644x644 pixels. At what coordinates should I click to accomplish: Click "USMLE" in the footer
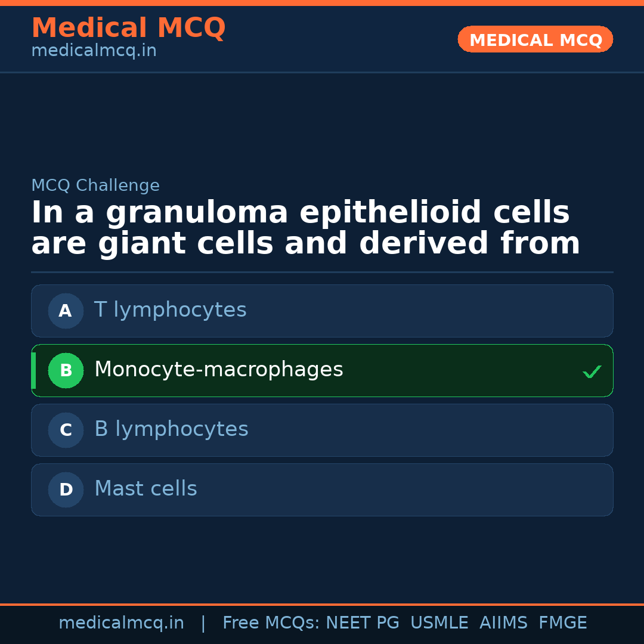tap(439, 623)
